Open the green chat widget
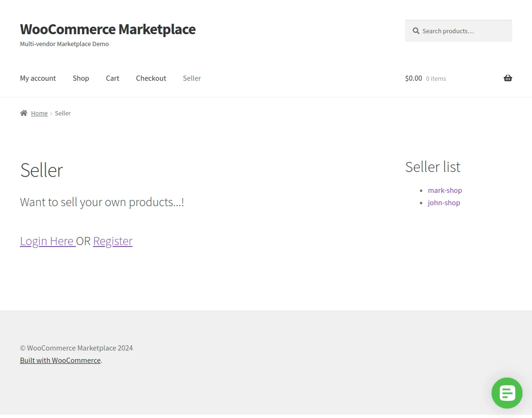The image size is (532, 418). point(507,393)
